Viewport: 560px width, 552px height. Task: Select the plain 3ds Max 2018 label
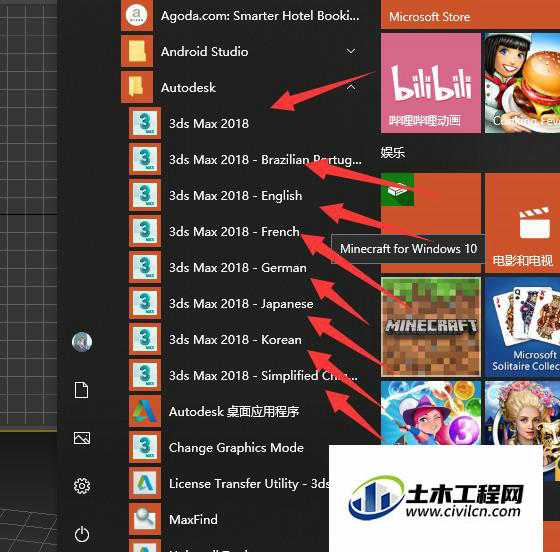209,124
